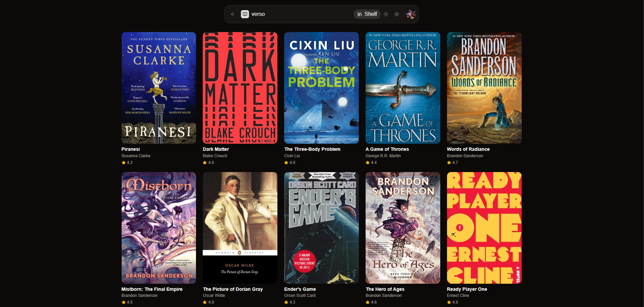The height and width of the screenshot is (307, 644).
Task: Select the "A Game of Thrones" title text
Action: [x=387, y=149]
